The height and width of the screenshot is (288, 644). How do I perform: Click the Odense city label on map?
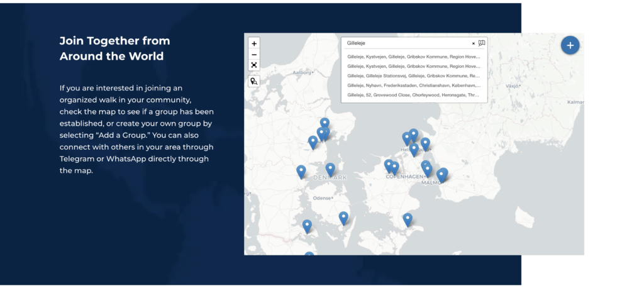click(x=323, y=198)
